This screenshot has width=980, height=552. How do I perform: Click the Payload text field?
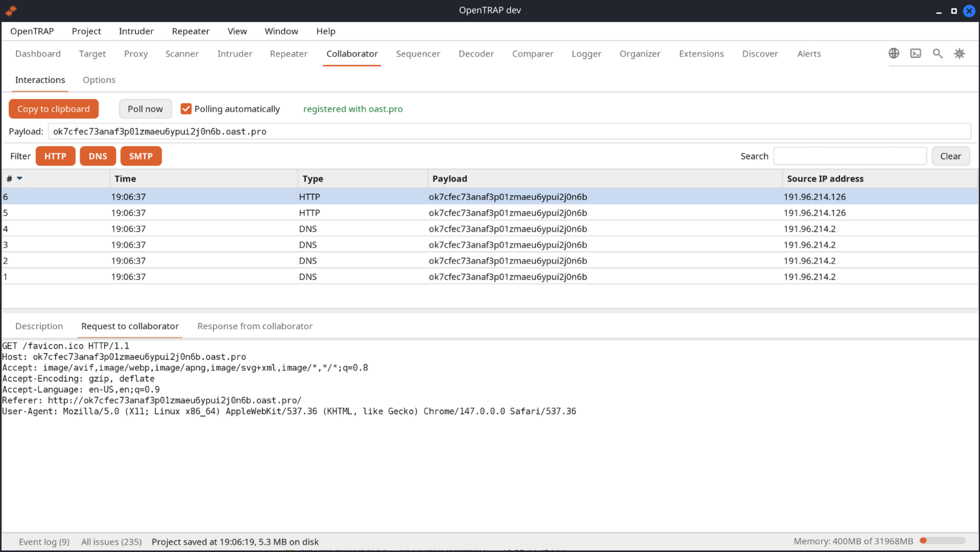point(509,131)
